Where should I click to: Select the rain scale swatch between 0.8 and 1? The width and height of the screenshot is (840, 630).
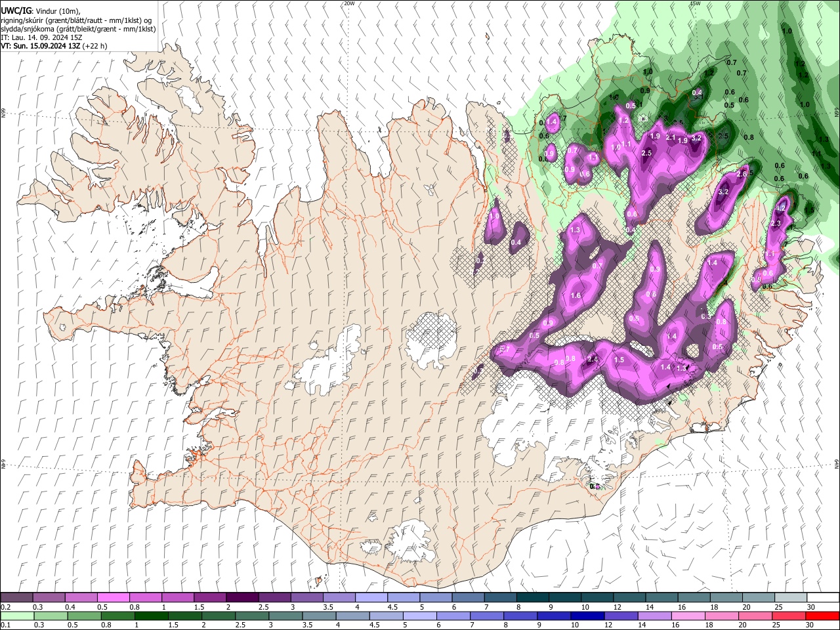pyautogui.click(x=117, y=616)
